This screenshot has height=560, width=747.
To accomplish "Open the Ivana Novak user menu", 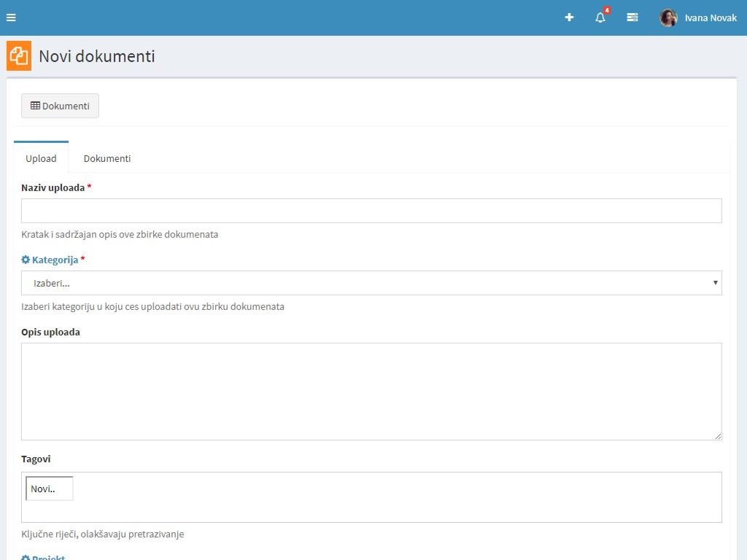I will click(710, 17).
